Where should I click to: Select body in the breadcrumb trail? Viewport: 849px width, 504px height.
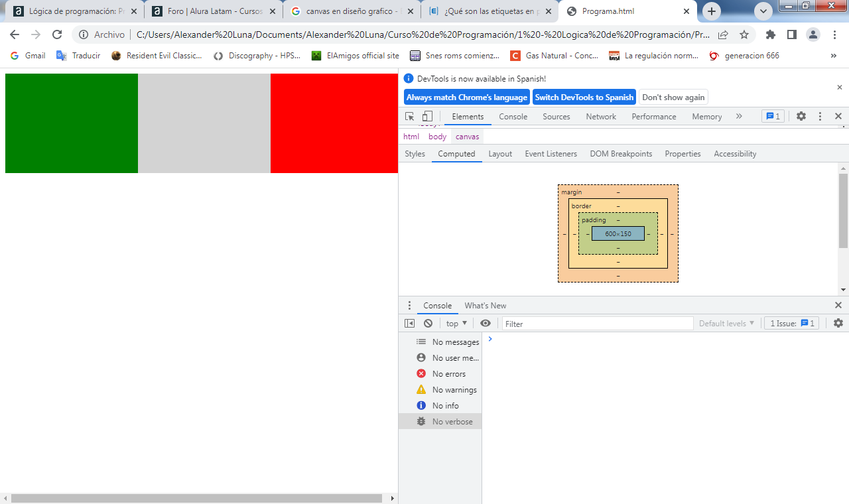(438, 137)
